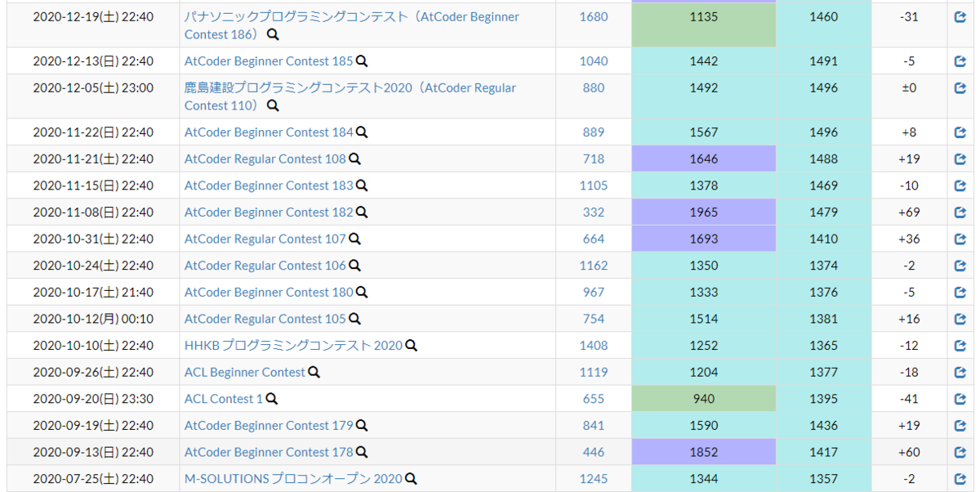Open AtCoder Regular Contest 106 link

[x=265, y=266]
